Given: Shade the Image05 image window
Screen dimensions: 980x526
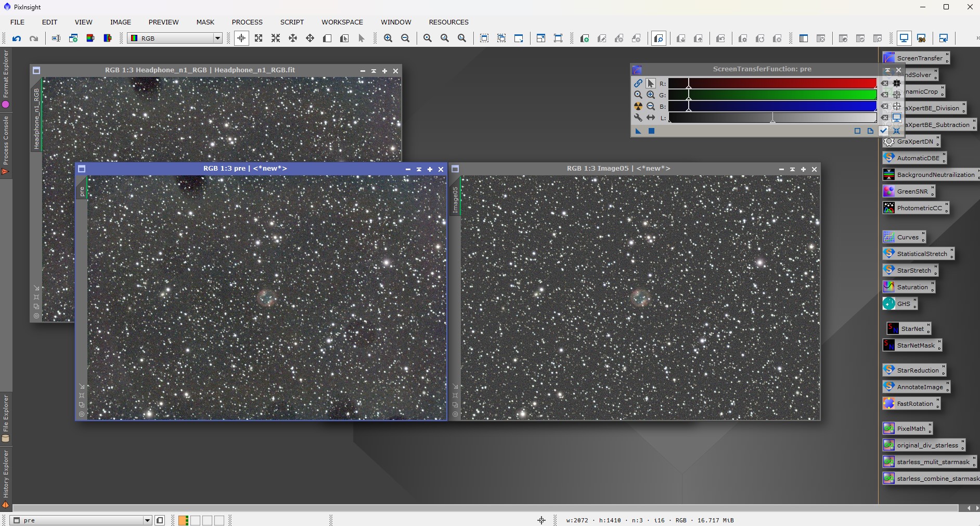Looking at the screenshot, I should [792, 170].
